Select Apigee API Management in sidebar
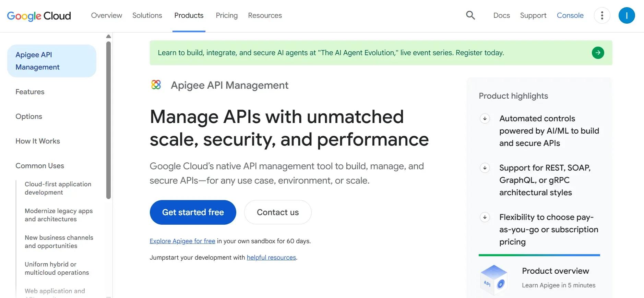Screen dimensions: 644x298 click(x=52, y=61)
